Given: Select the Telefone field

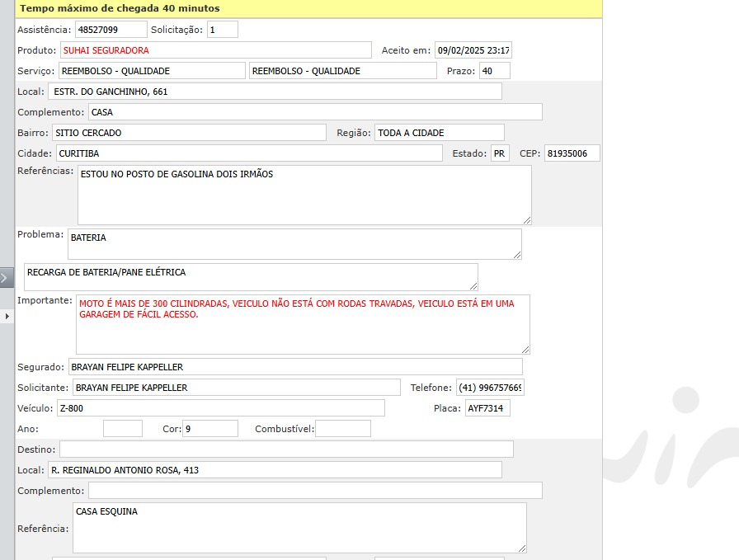Looking at the screenshot, I should (x=490, y=388).
